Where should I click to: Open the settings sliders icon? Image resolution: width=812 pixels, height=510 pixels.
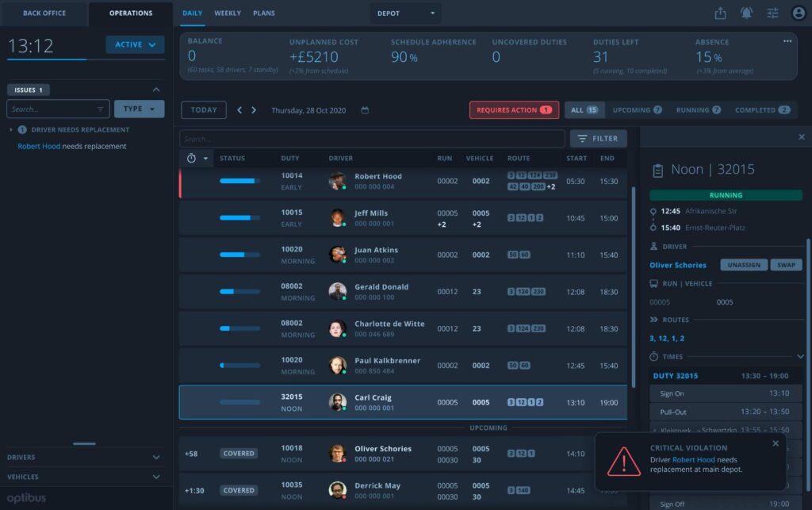point(772,13)
